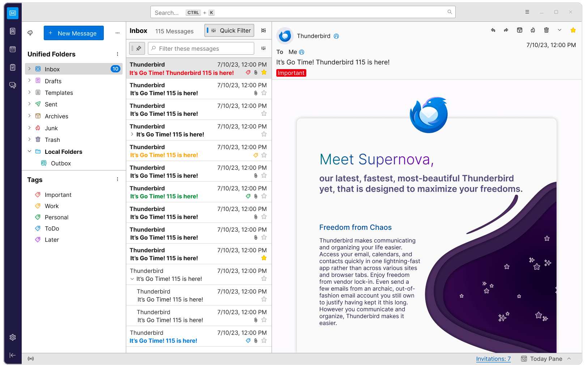Image resolution: width=588 pixels, height=367 pixels.
Task: Open the Invitations: 7 link
Action: point(493,359)
